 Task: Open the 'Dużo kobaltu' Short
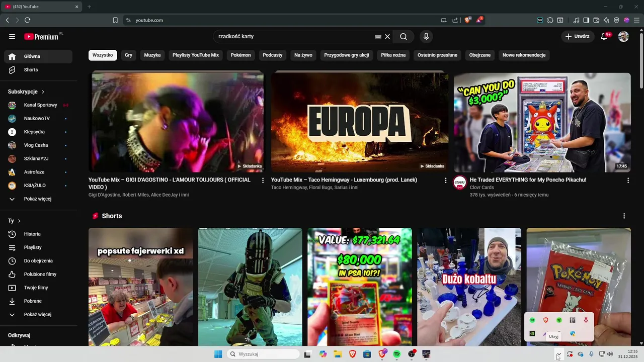[469, 287]
